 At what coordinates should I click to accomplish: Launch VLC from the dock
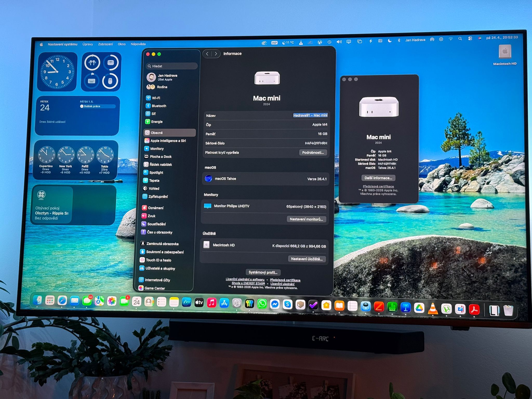[x=433, y=309]
